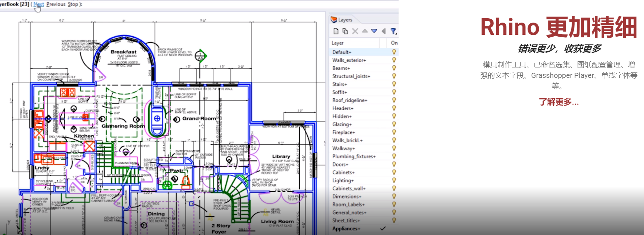Click the Rhino Layers panel logo icon
Viewport: 644px width, 235px height.
coord(334,20)
